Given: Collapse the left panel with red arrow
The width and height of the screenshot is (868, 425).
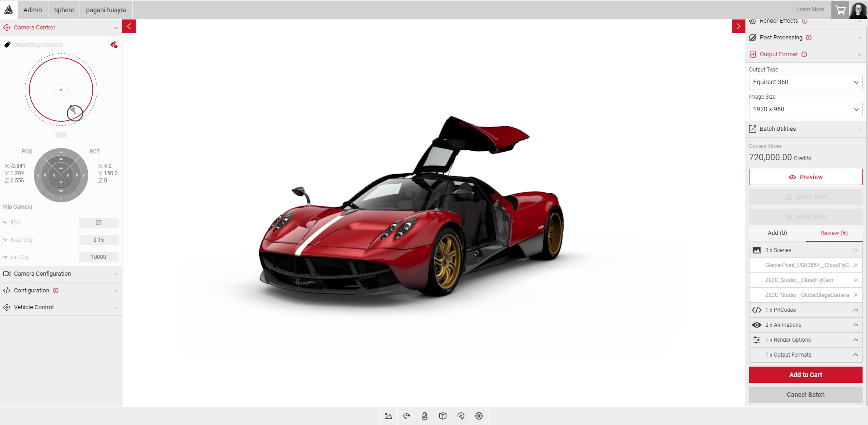Looking at the screenshot, I should pos(129,26).
